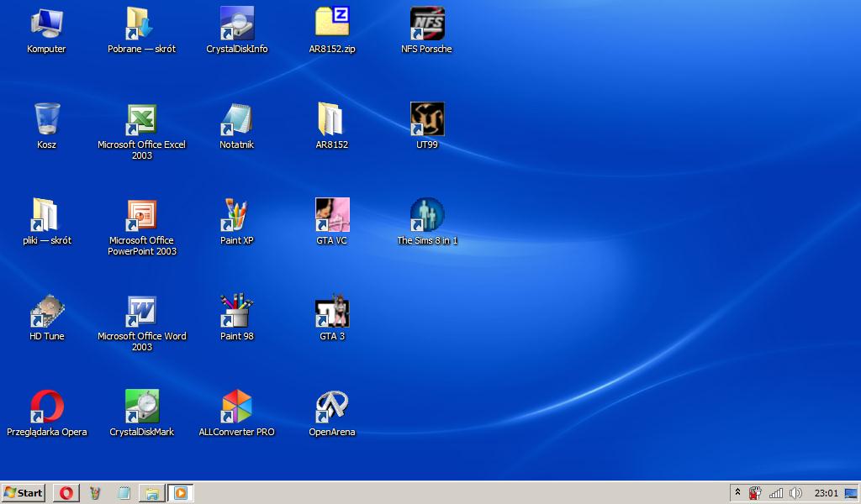This screenshot has height=504, width=861.
Task: Open the Komputer desktop icon
Action: pyautogui.click(x=47, y=31)
